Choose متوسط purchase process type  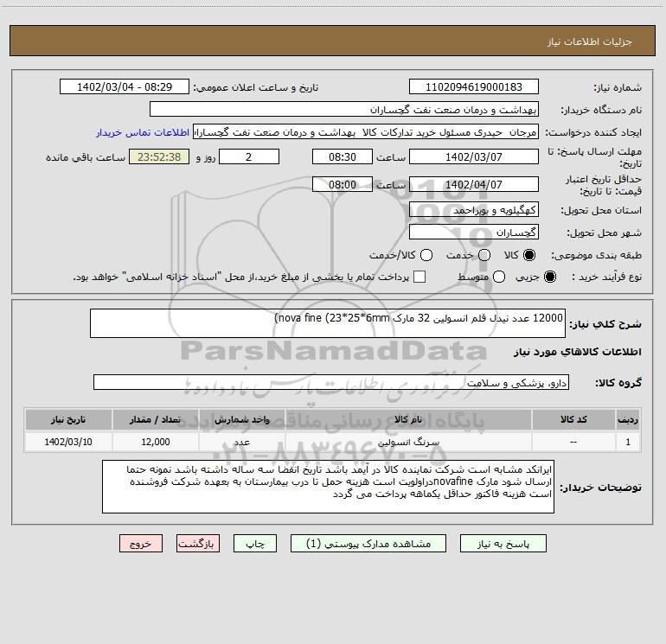pos(499,277)
